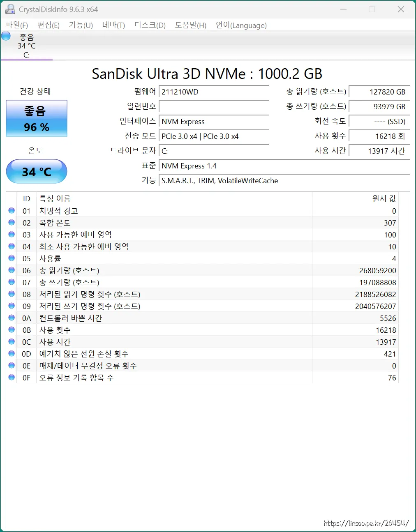The width and height of the screenshot is (416, 532).
Task: Click status orb for 처리된 쓰기 명령 횟수 row
Action: (x=12, y=306)
